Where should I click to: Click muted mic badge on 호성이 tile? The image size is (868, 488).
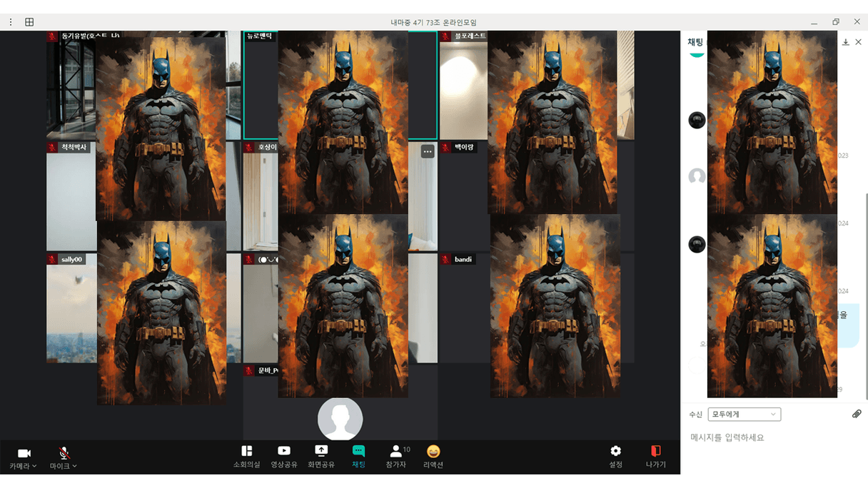[249, 148]
